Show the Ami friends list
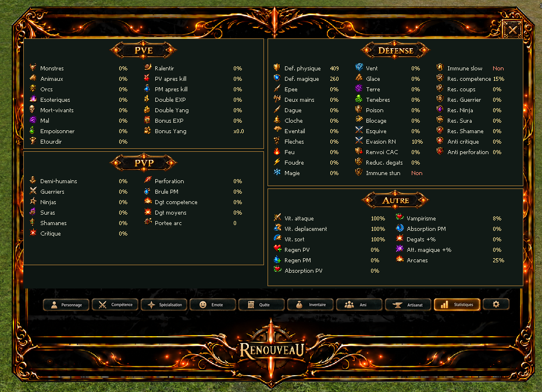Screen dimensions: 542x392 pos(359,305)
